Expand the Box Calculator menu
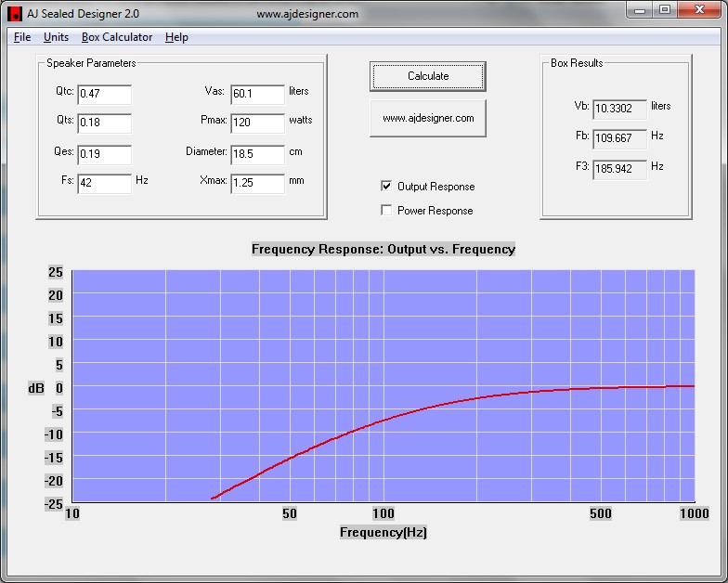 [117, 37]
